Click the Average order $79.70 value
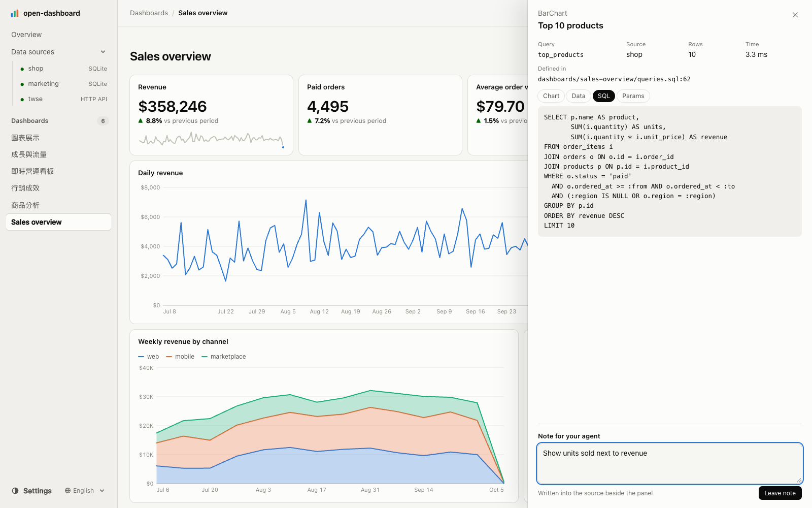This screenshot has width=812, height=508. 500,106
